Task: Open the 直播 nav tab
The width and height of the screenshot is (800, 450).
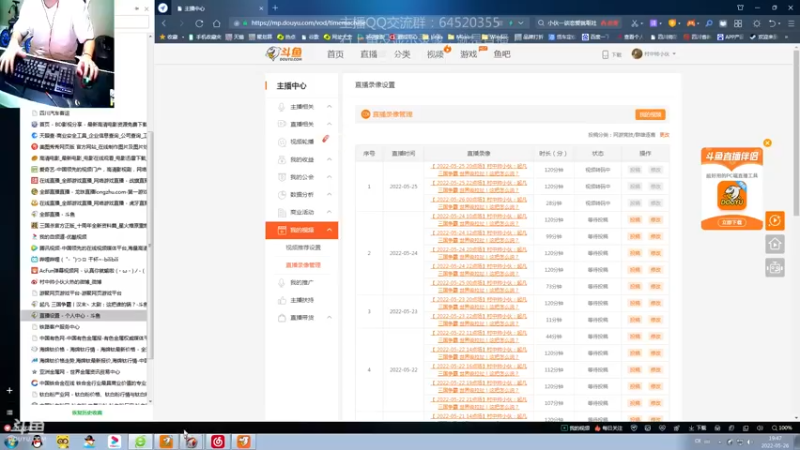Action: [368, 54]
